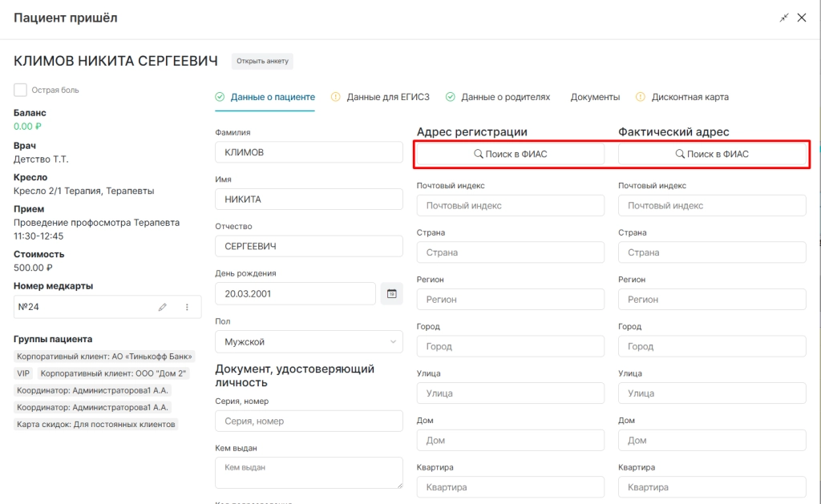Collapse the dialog using the minimize arrows icon
Screen dimensions: 821x504
[x=784, y=18]
